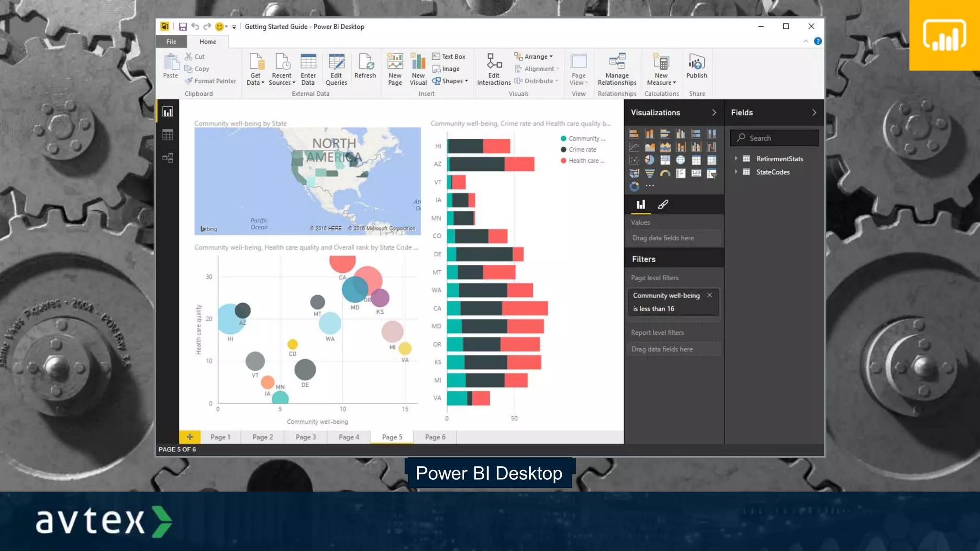The height and width of the screenshot is (551, 980).
Task: Pick the Line chart visualization
Action: [634, 147]
